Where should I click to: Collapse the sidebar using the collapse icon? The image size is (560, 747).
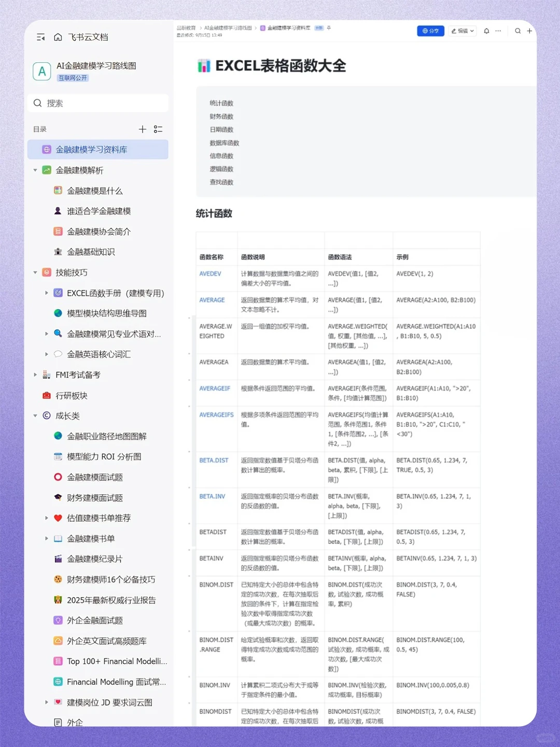click(40, 37)
